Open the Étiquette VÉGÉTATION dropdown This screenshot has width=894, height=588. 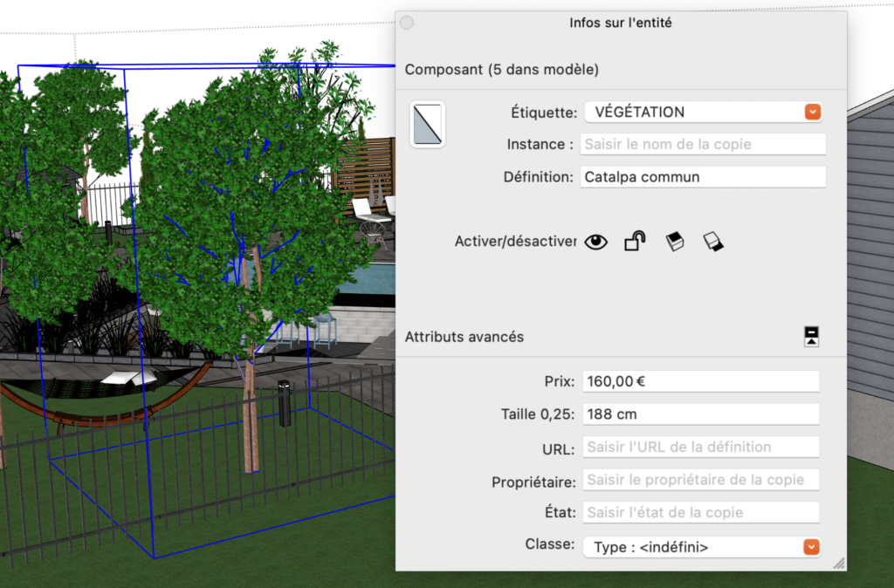[703, 112]
